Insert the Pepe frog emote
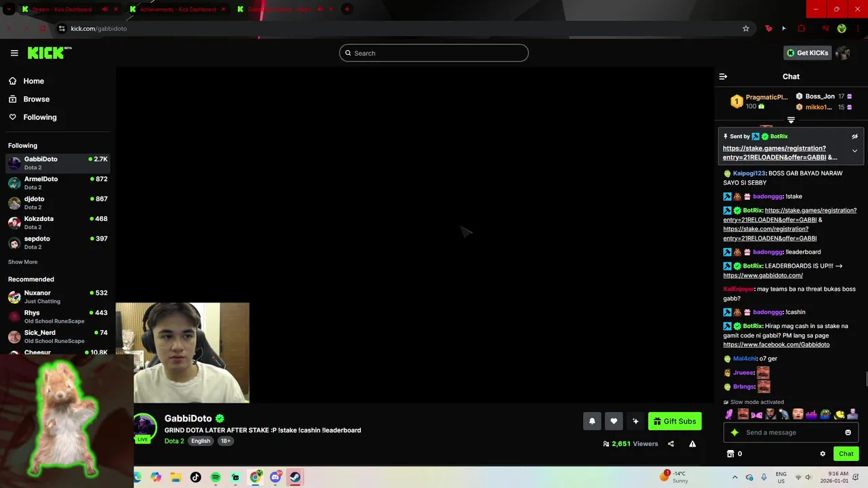868x488 pixels. pos(825,414)
